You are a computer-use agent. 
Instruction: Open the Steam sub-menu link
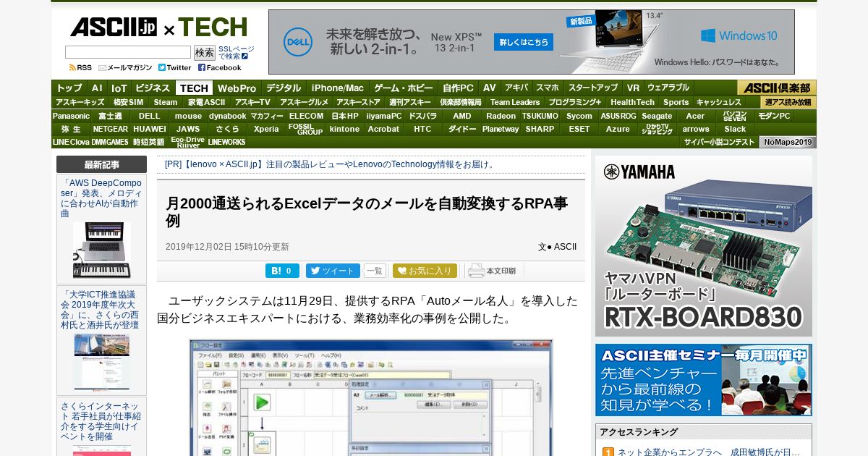pyautogui.click(x=165, y=102)
